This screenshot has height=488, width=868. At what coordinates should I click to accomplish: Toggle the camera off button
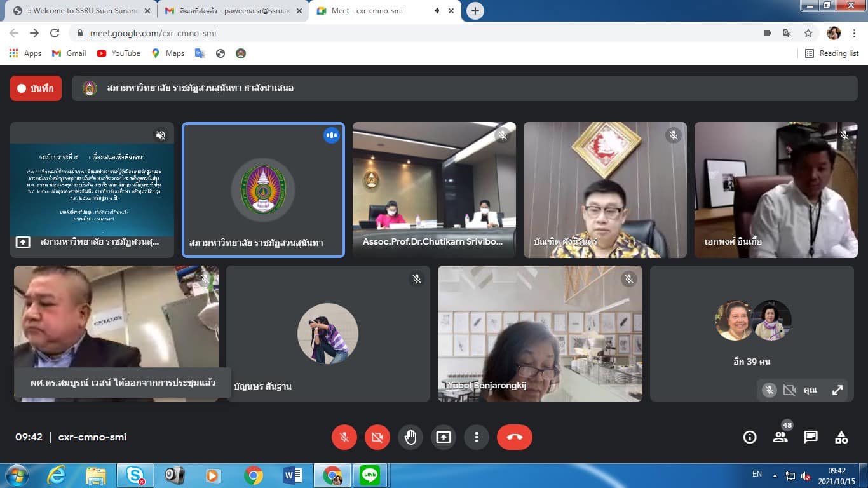pos(377,437)
